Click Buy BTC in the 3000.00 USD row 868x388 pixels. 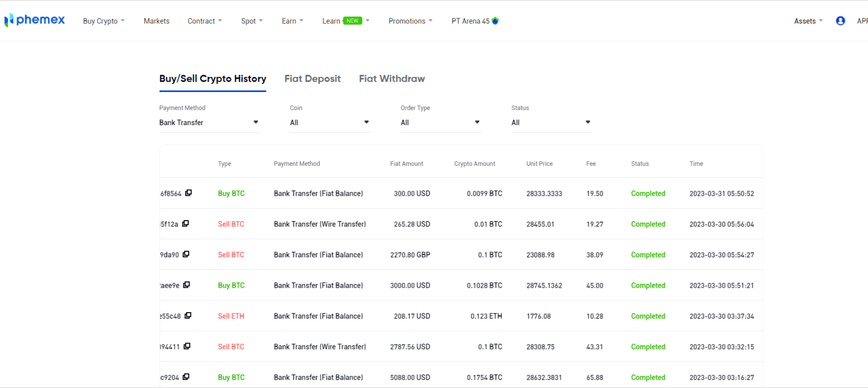tap(231, 285)
